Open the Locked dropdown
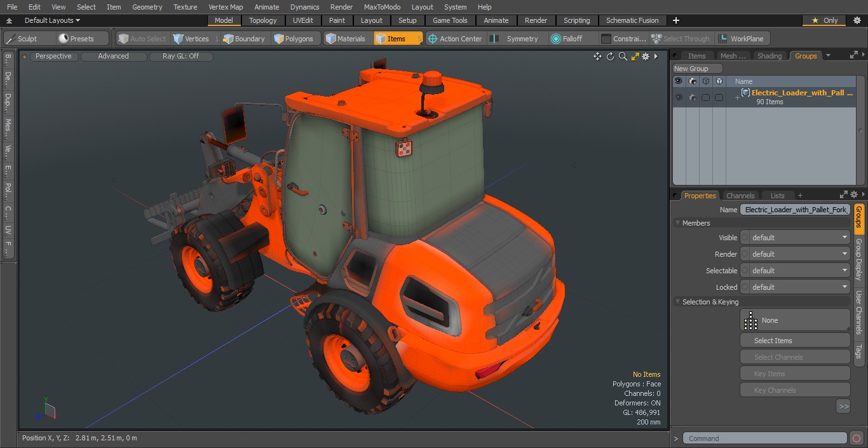 click(795, 287)
